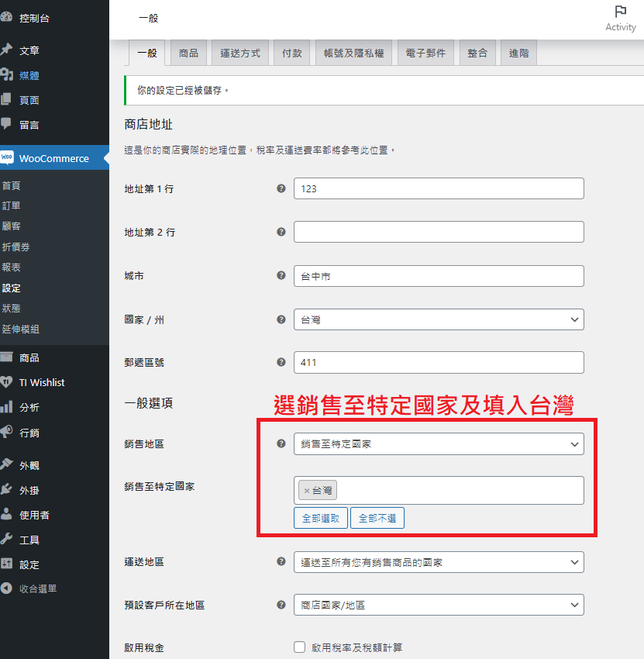
Task: Click help icon next to 地址第 1 行
Action: pos(281,188)
